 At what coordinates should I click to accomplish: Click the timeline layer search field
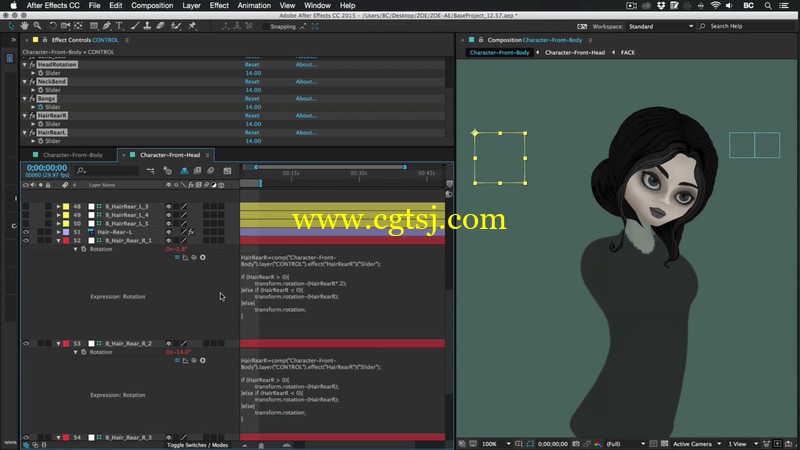[x=107, y=171]
